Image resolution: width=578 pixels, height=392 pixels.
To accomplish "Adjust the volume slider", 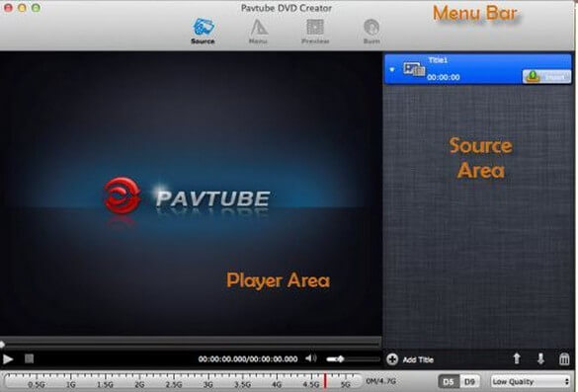I will click(353, 358).
